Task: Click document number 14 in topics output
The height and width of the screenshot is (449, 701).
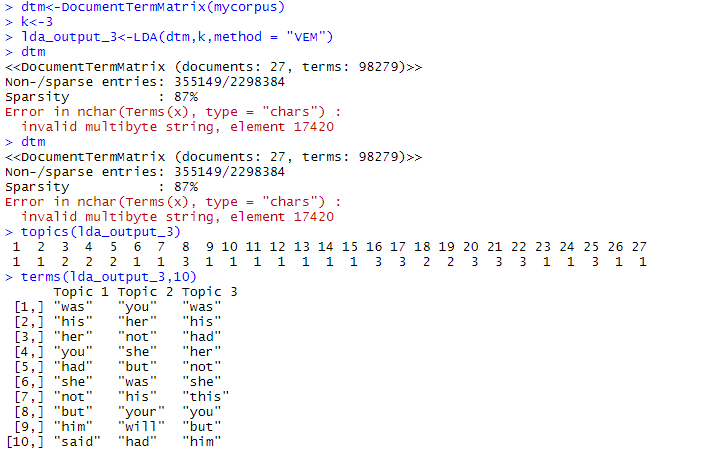Action: tap(325, 247)
